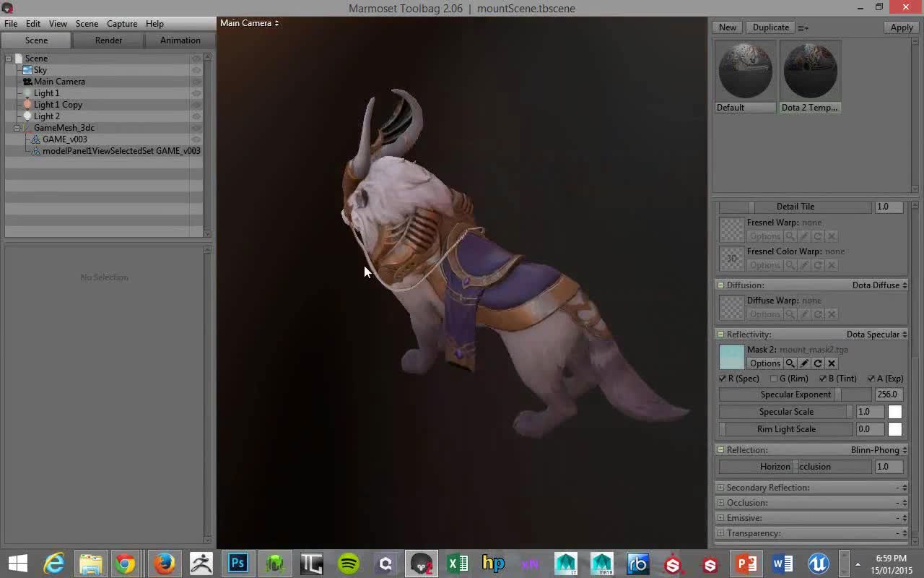Click the pencil edit icon for Mask 2
The height and width of the screenshot is (578, 924).
[x=804, y=363]
